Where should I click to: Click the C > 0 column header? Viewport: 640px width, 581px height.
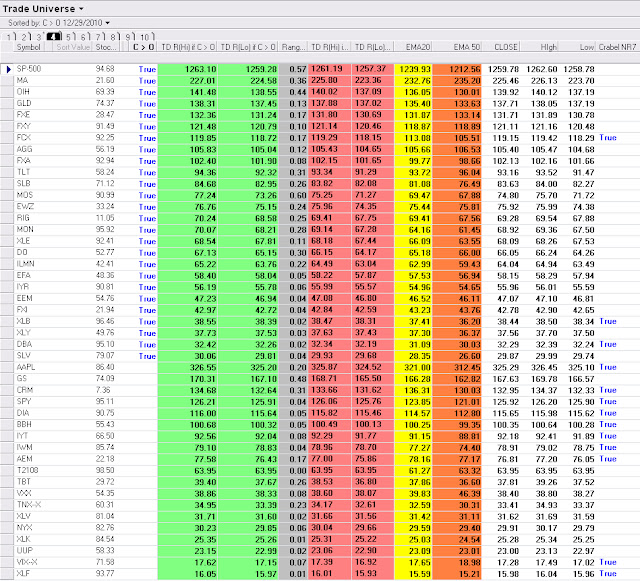143,47
